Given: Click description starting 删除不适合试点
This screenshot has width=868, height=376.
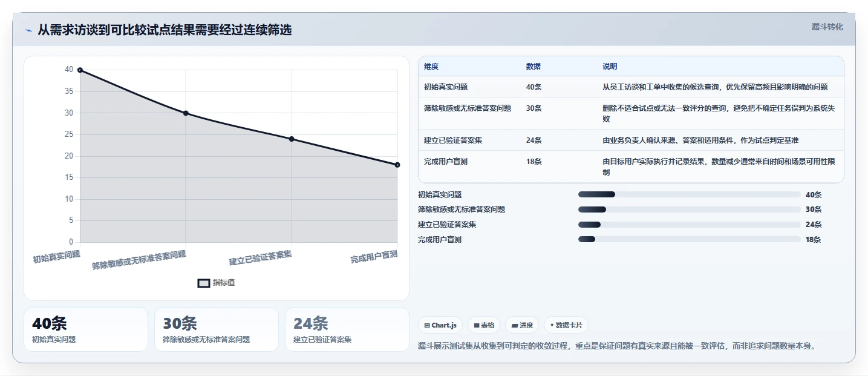Looking at the screenshot, I should point(719,114).
